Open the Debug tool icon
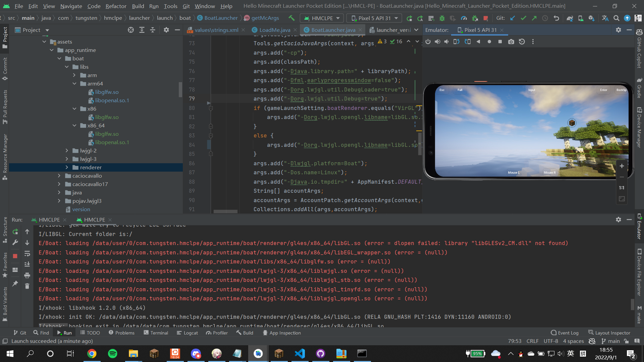Screen dimensions: 644x362 coord(442,18)
